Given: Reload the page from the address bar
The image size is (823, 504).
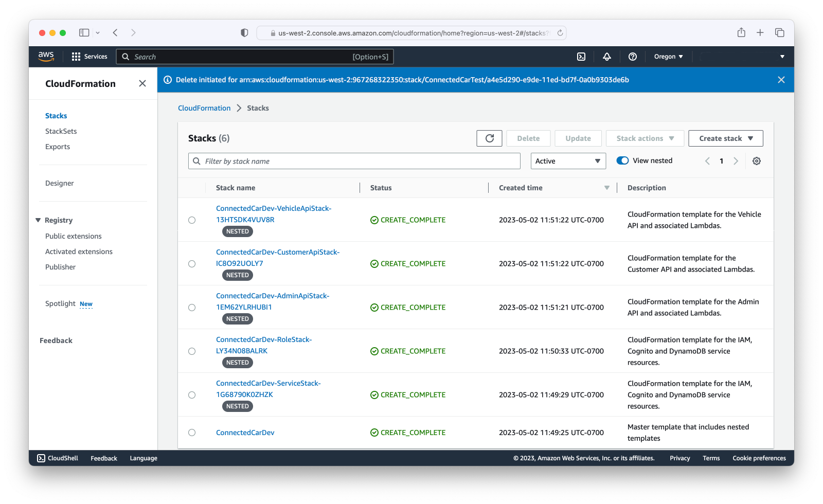Looking at the screenshot, I should pyautogui.click(x=560, y=33).
